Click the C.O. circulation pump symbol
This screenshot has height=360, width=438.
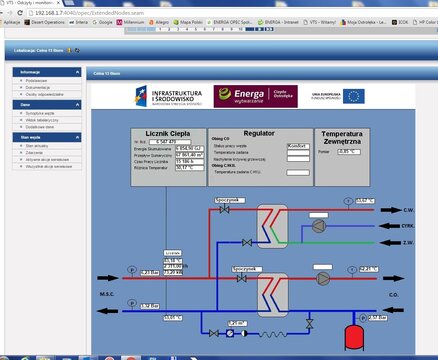pos(322,279)
